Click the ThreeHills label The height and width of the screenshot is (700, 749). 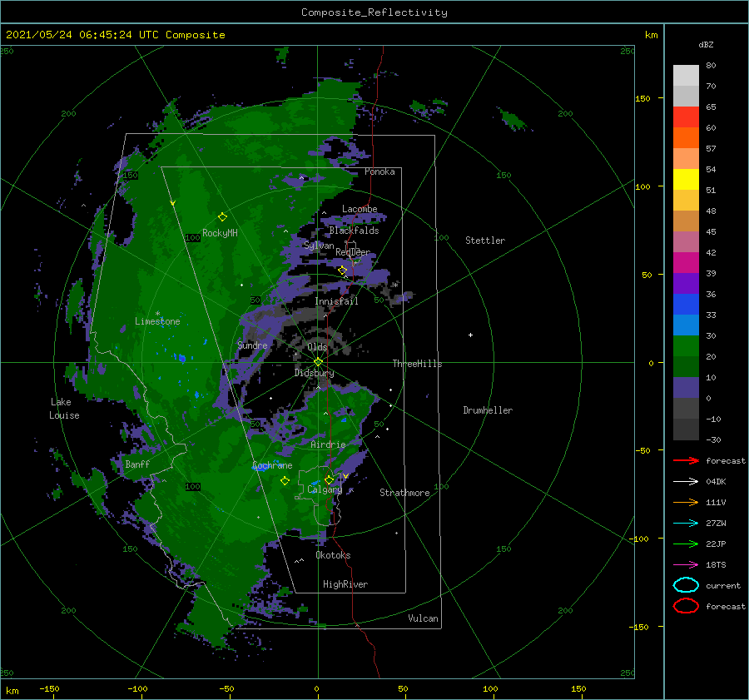(x=417, y=364)
